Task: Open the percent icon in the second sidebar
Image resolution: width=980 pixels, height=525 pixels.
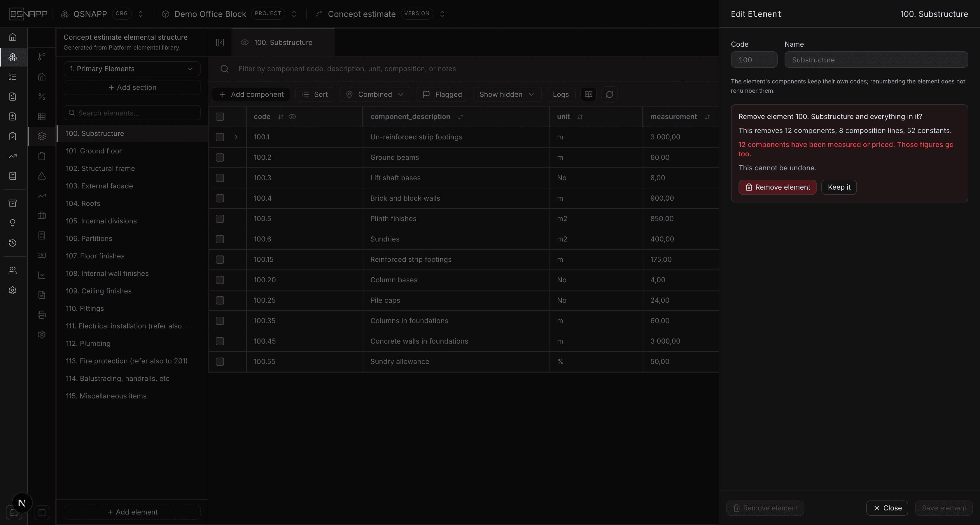Action: pos(42,97)
